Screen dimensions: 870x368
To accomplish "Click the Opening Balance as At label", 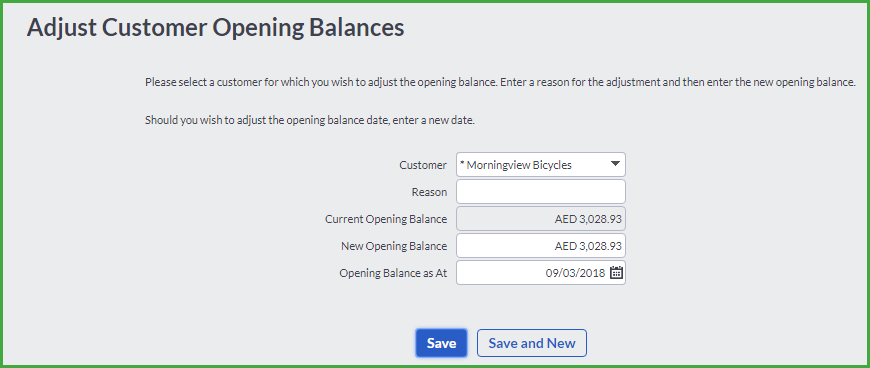I will [393, 273].
